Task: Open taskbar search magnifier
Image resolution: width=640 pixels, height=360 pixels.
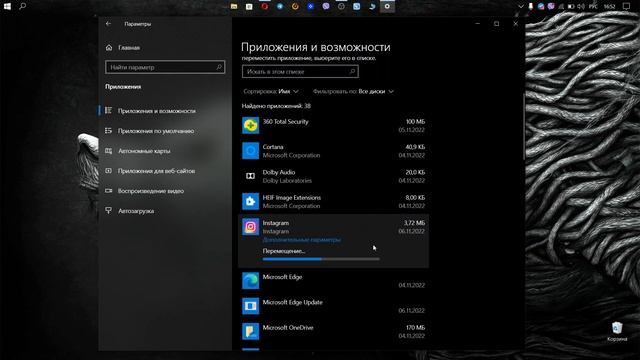Action: [x=22, y=6]
